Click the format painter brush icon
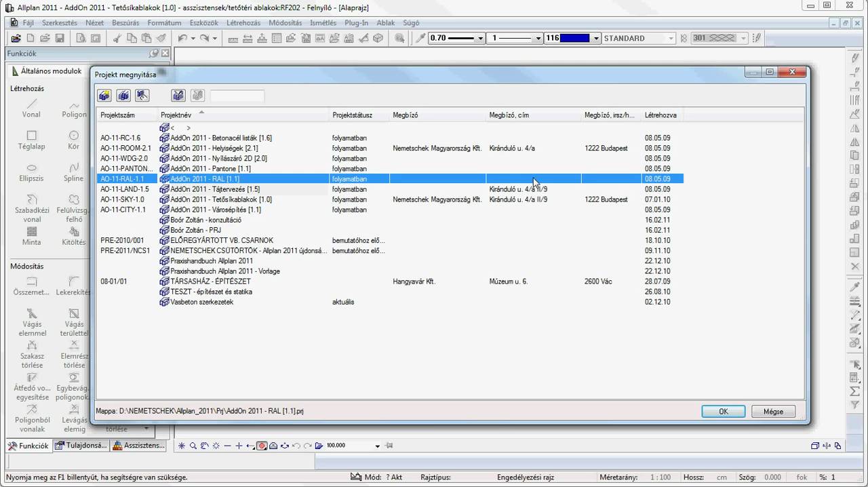 161,39
